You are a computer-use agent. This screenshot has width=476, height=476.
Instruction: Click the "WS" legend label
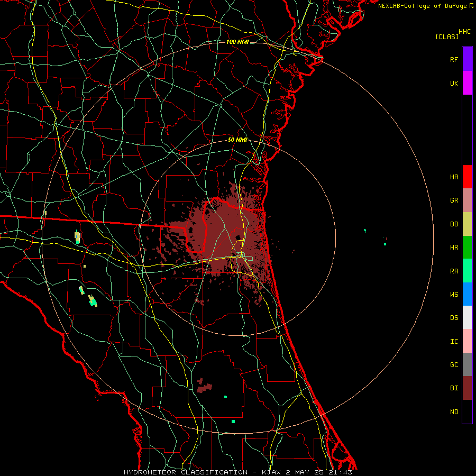[x=454, y=295]
